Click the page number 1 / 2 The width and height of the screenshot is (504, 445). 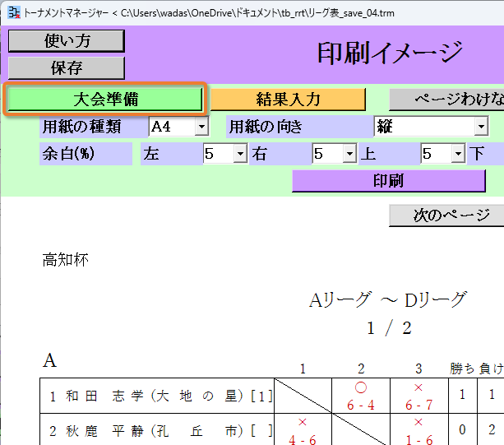(389, 328)
